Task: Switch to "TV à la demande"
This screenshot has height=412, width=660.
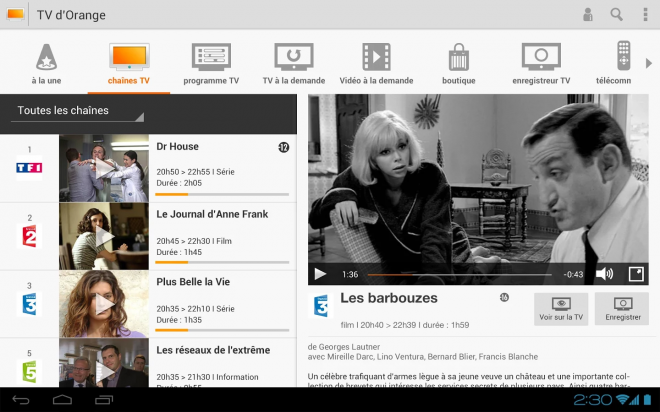Action: click(x=294, y=64)
